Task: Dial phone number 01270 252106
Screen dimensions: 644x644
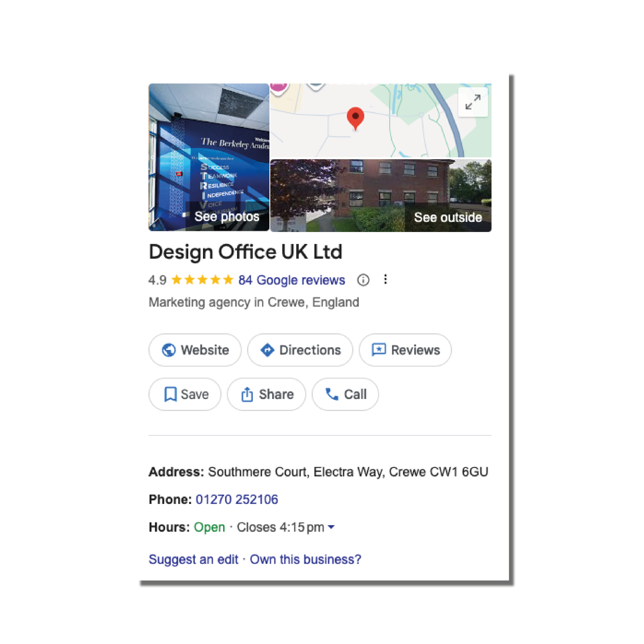Action: 237,499
